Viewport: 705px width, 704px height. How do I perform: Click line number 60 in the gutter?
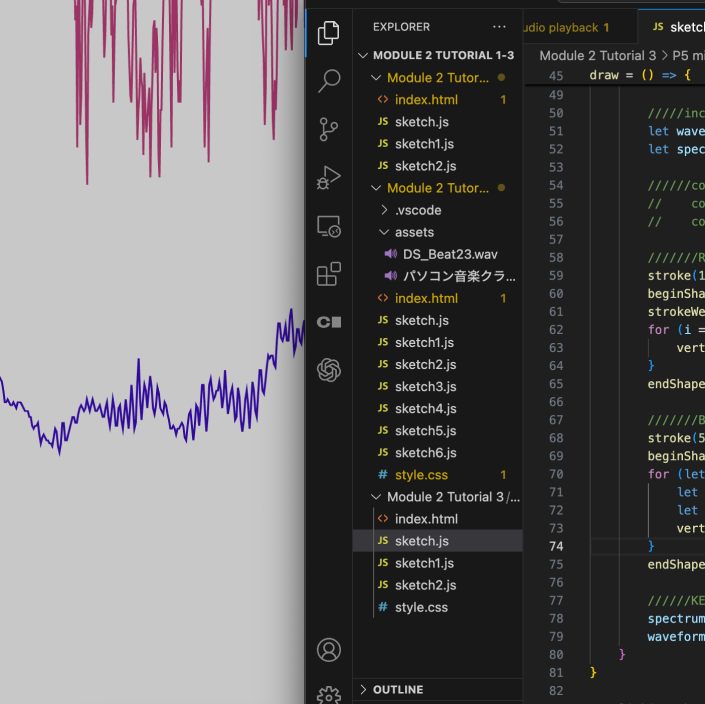pyautogui.click(x=556, y=294)
